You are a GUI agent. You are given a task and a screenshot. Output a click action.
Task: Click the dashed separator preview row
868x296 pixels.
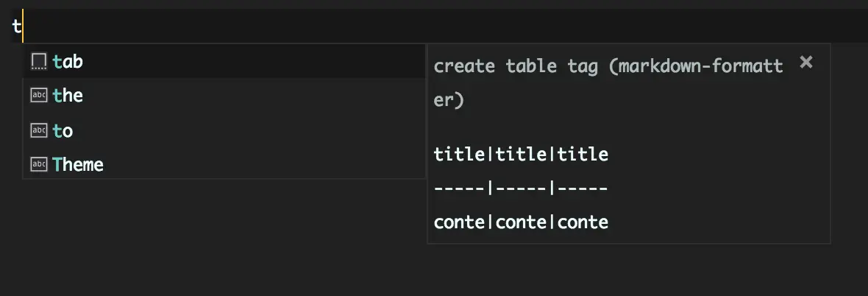tap(521, 188)
